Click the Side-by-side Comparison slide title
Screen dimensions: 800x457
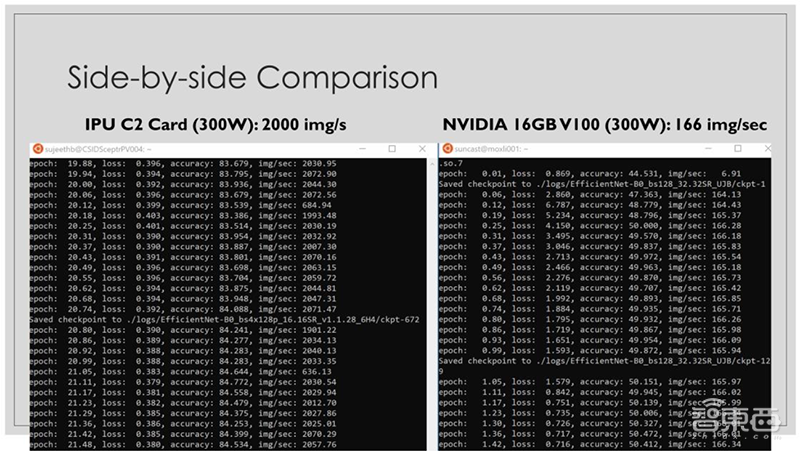coord(251,77)
